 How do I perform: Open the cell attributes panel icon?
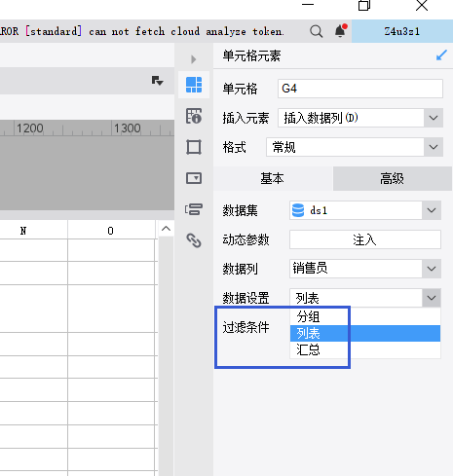click(x=194, y=116)
